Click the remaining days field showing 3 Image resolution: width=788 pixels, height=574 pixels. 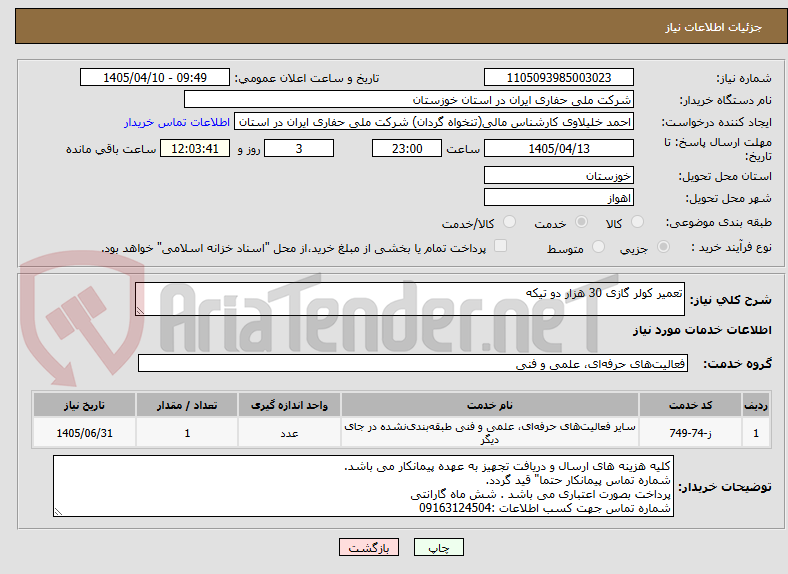click(x=299, y=148)
